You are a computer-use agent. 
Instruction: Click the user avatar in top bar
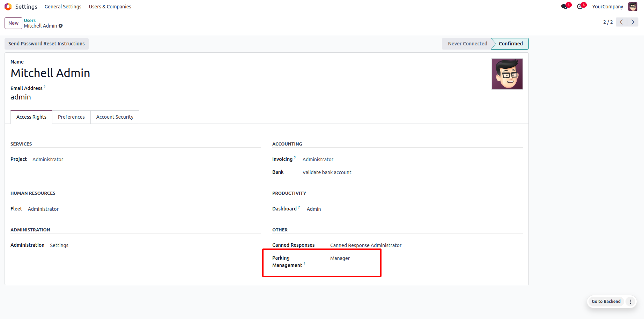[x=632, y=7]
